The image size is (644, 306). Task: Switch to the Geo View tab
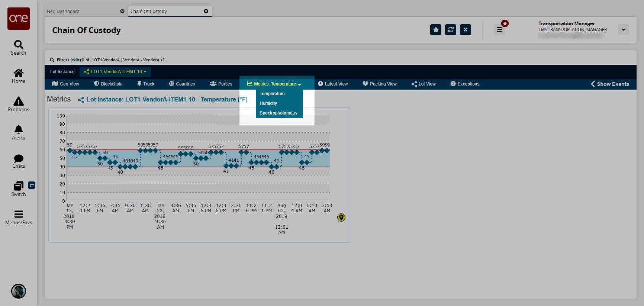66,84
